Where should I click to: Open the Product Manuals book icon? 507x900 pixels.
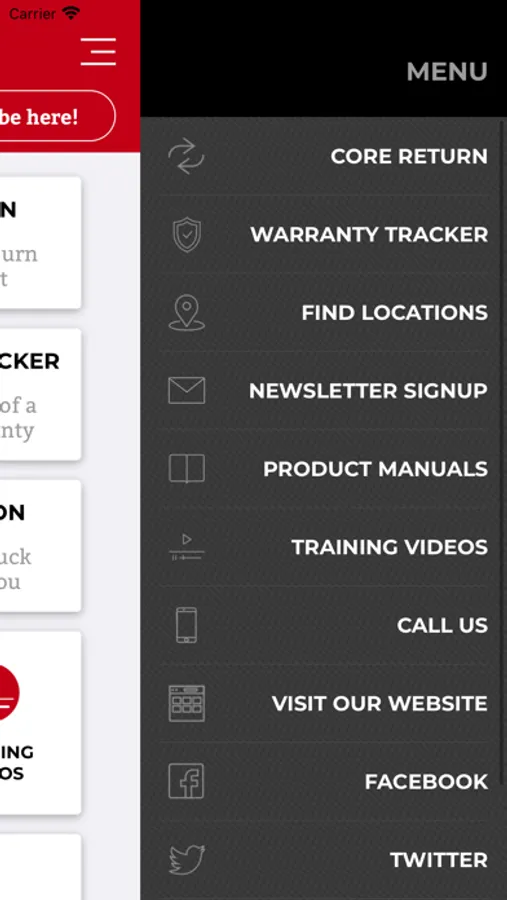[187, 468]
